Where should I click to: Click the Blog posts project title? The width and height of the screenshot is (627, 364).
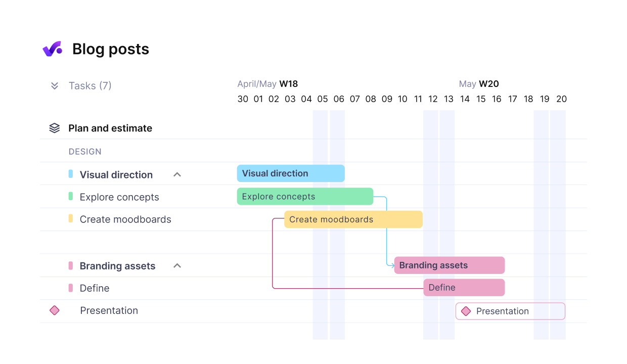click(111, 49)
